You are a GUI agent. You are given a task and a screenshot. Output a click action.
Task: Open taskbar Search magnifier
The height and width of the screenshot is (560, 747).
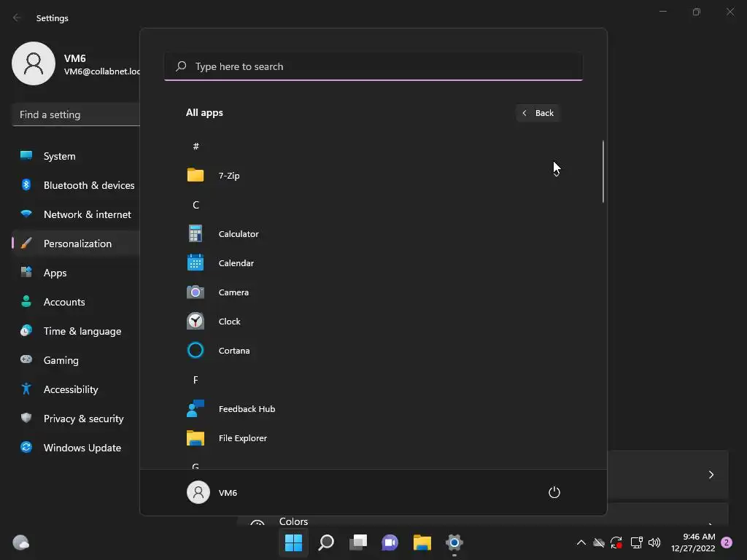(326, 542)
